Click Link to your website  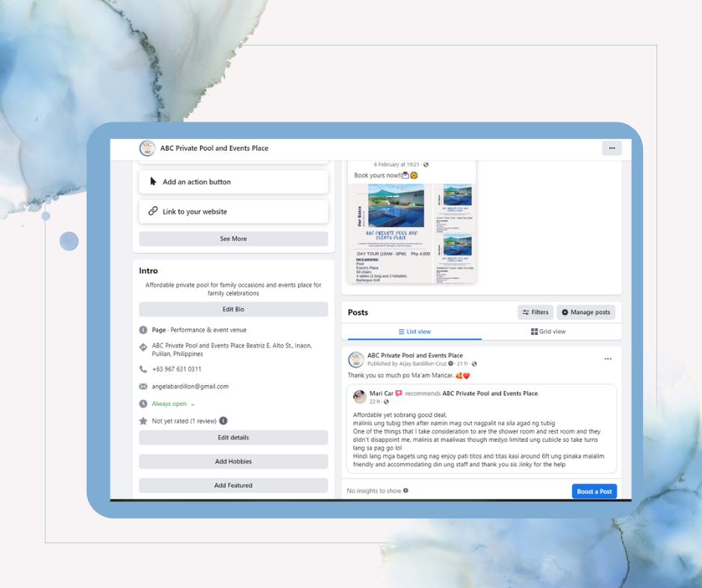tap(233, 211)
